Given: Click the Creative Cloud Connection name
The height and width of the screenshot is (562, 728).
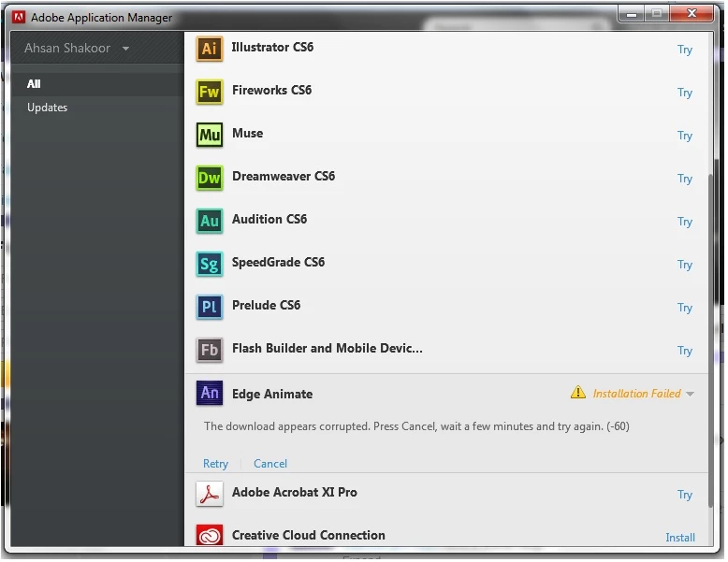Looking at the screenshot, I should tap(309, 535).
